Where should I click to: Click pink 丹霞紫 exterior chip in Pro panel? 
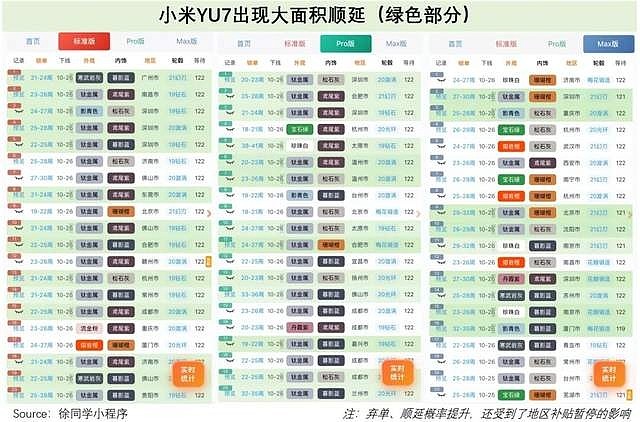coord(300,327)
